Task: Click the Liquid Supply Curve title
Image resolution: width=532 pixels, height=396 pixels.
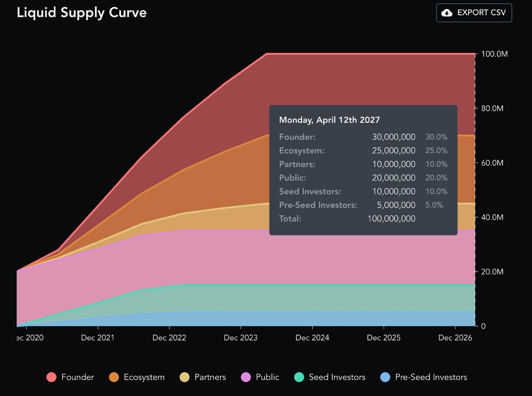Action: pyautogui.click(x=81, y=13)
